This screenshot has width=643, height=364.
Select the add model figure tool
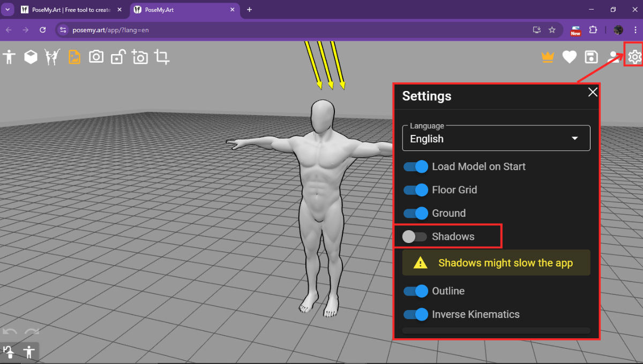(9, 56)
